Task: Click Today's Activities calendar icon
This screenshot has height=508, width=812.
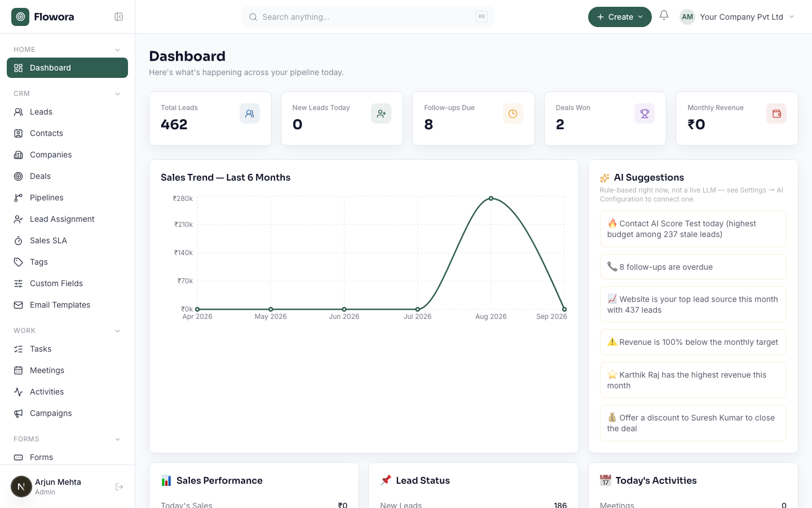Action: (x=605, y=480)
